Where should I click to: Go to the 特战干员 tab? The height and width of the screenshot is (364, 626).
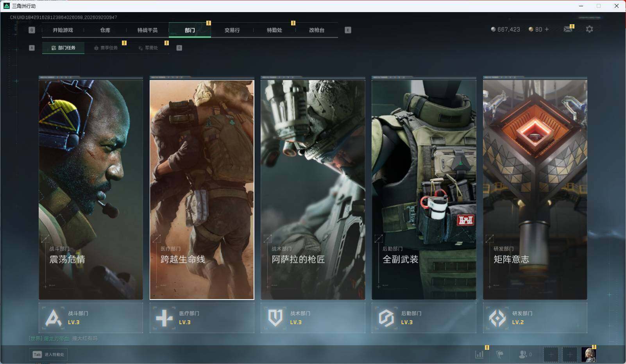[x=147, y=30]
